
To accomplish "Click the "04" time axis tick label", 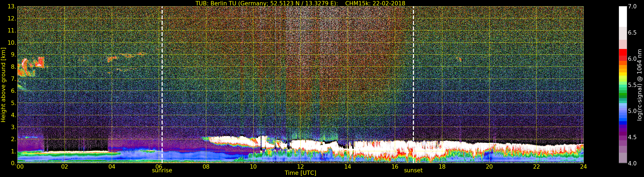I will click(x=112, y=166).
